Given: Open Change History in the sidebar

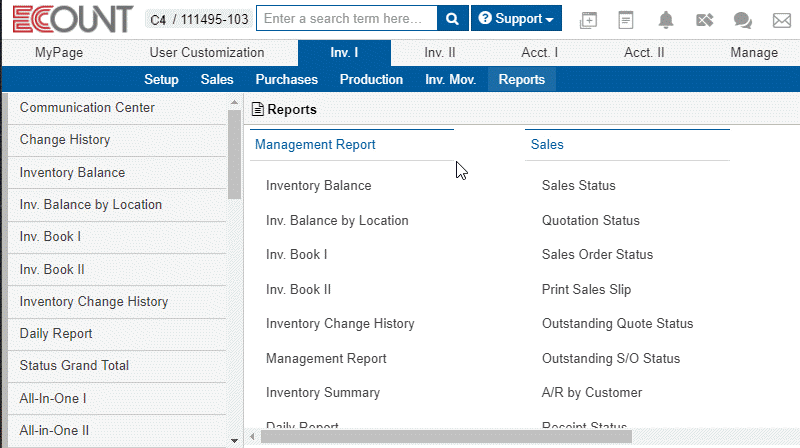Looking at the screenshot, I should click(x=117, y=140).
